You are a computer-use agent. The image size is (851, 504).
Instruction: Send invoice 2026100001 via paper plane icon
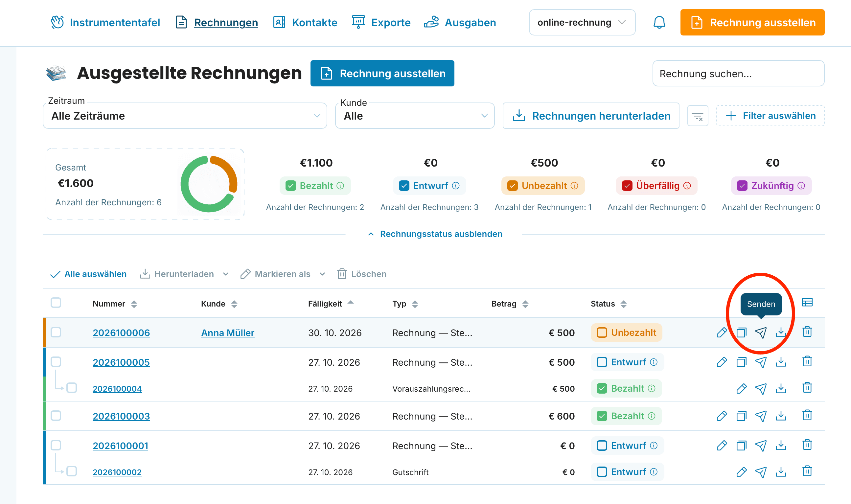tap(761, 446)
